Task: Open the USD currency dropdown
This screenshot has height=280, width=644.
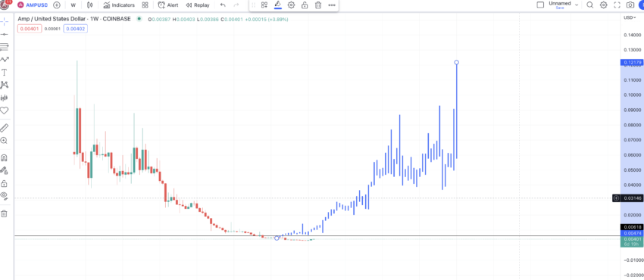Action: tap(629, 17)
